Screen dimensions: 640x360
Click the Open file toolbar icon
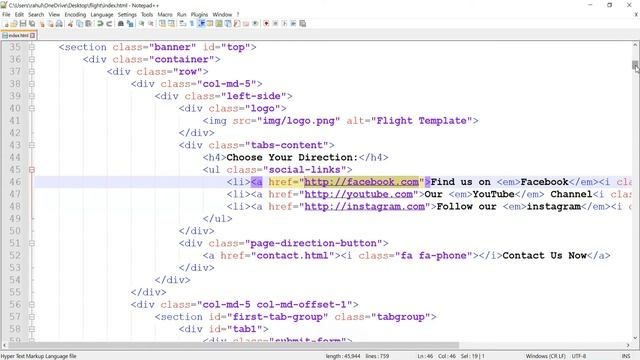coord(14,24)
